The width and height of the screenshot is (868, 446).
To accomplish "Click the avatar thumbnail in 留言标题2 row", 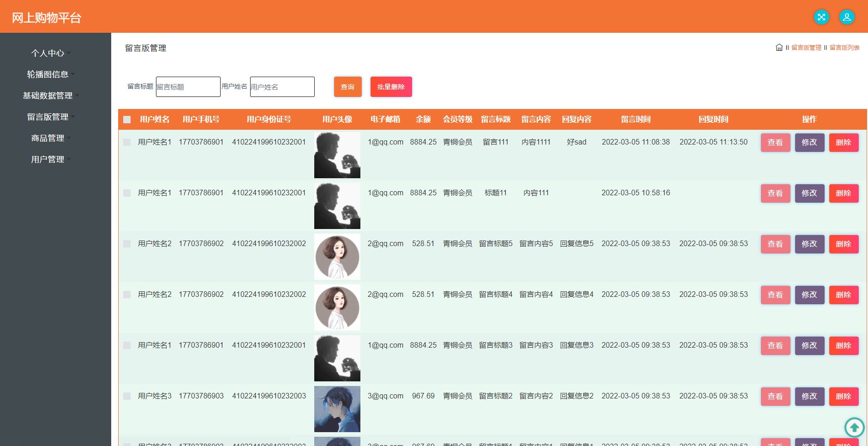I will tap(337, 409).
